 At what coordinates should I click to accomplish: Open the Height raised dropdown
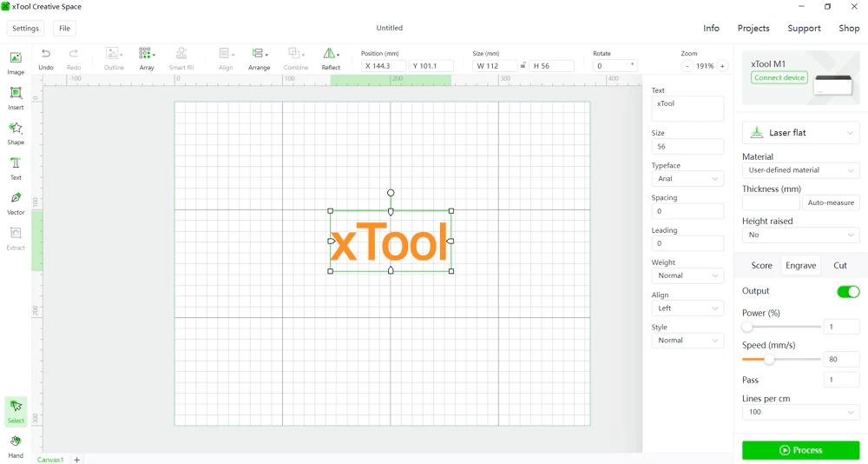click(x=800, y=235)
